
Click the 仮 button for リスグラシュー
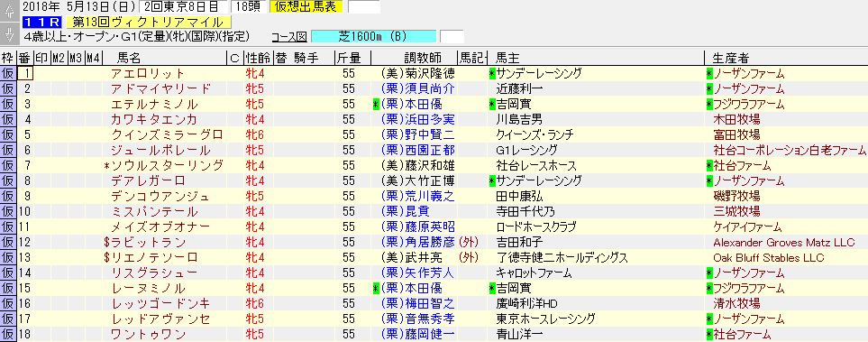pos(8,273)
